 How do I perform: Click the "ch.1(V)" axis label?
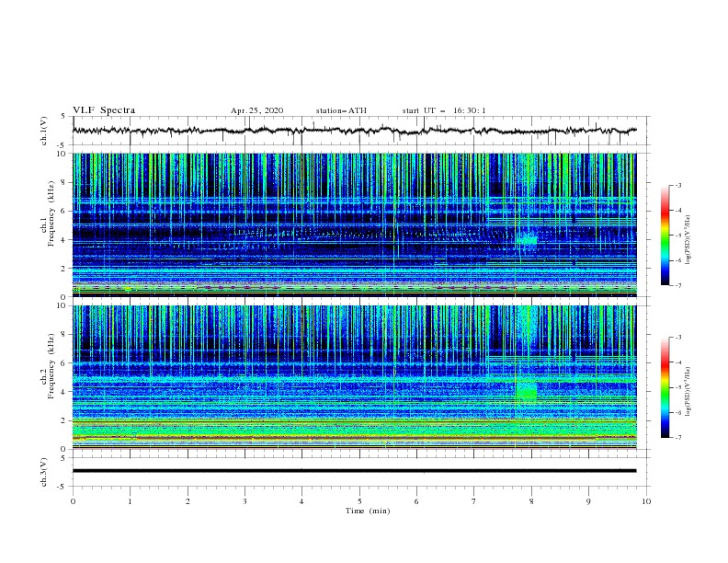pyautogui.click(x=44, y=131)
